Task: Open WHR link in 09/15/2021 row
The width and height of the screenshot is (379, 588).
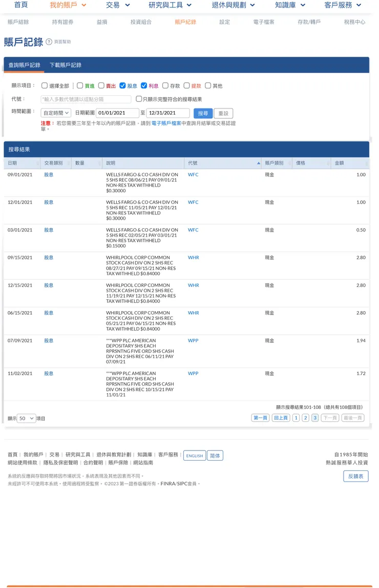Action: [x=194, y=257]
